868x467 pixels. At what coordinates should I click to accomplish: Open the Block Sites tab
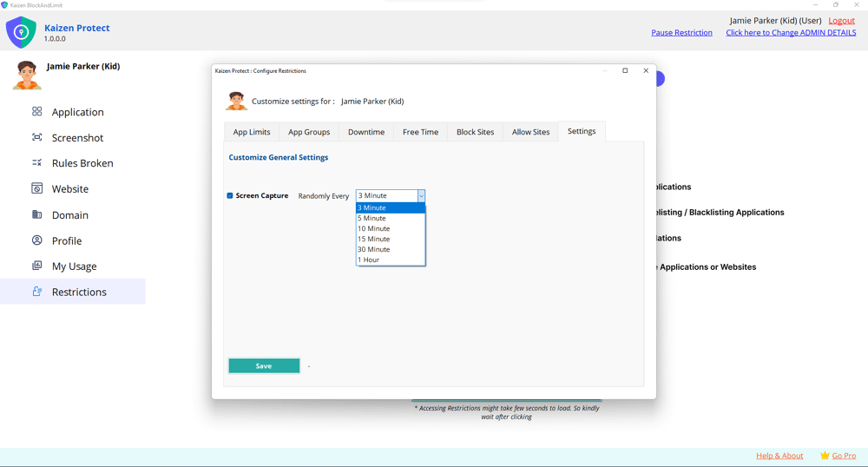(x=475, y=132)
